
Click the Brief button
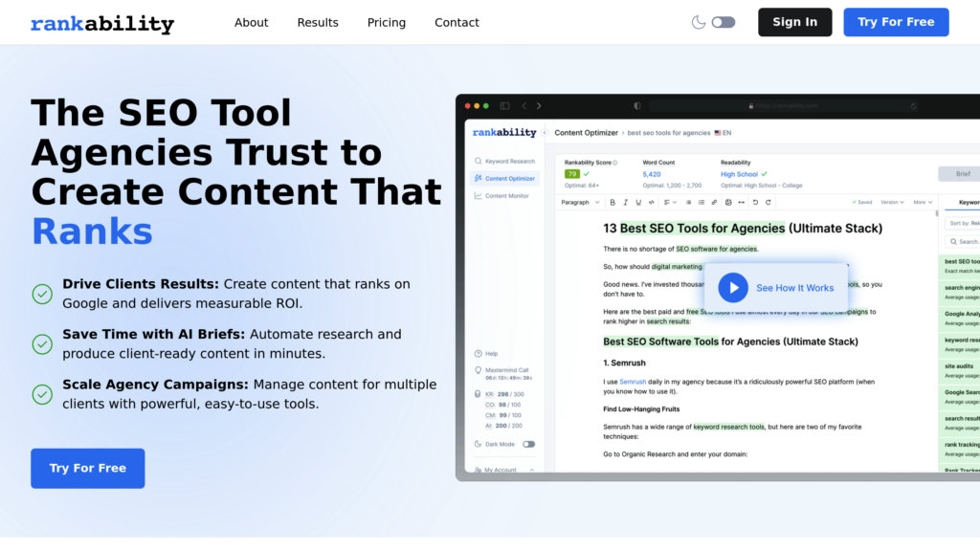coord(962,174)
